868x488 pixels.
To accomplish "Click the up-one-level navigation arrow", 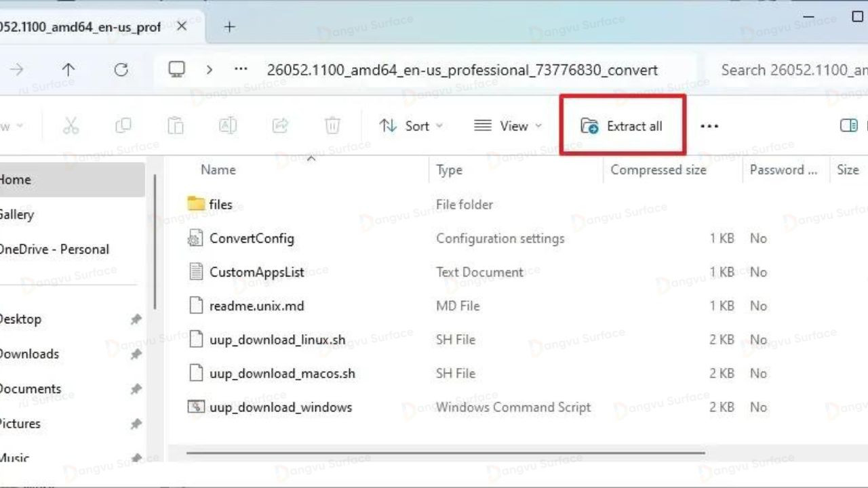I will pyautogui.click(x=68, y=69).
